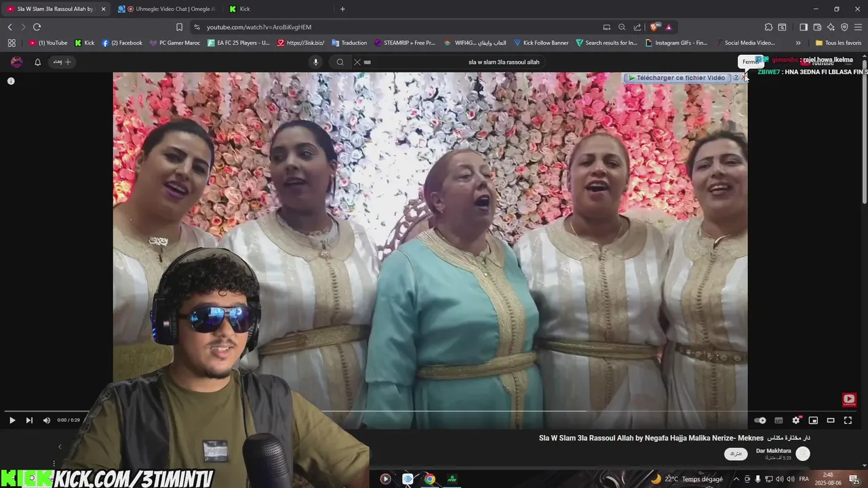Start YouTube voice search microphone
This screenshot has height=488, width=868.
tap(315, 62)
